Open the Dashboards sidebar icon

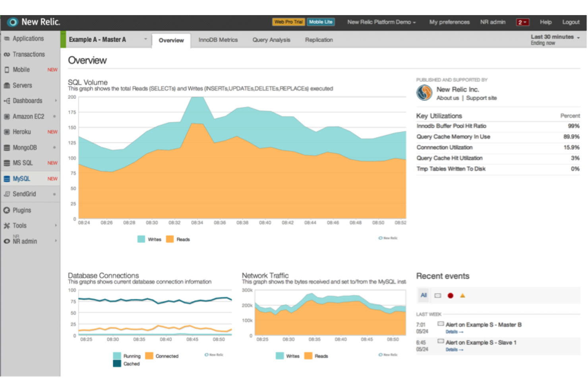tap(7, 101)
